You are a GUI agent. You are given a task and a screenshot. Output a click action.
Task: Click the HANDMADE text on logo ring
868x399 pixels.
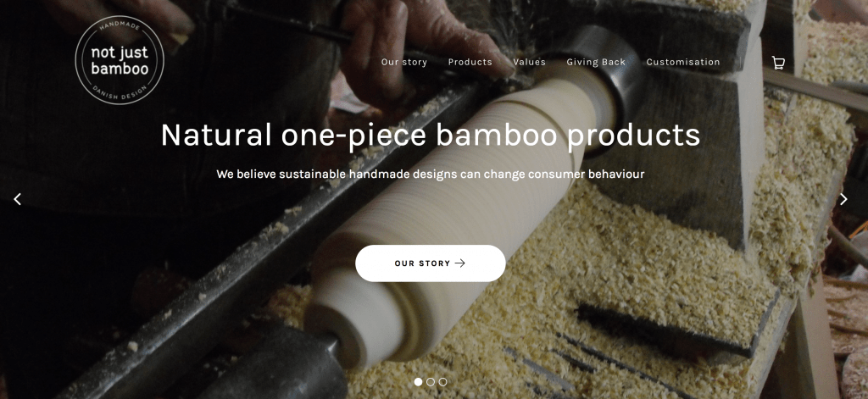pyautogui.click(x=120, y=26)
